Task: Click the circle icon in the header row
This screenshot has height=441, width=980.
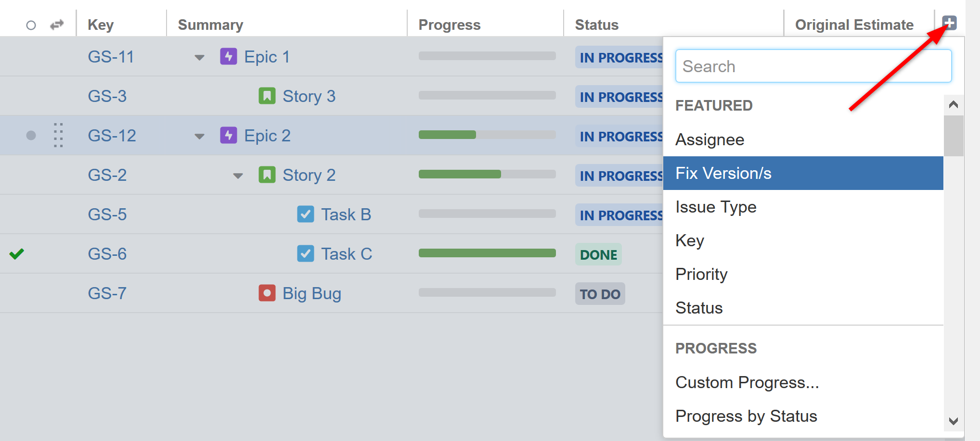Action: (31, 25)
